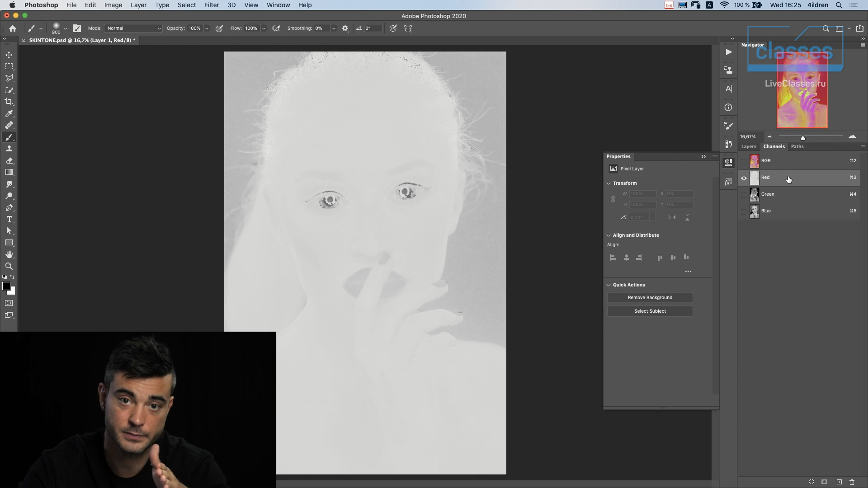Select the Clone Stamp tool
The width and height of the screenshot is (868, 488).
coord(9,149)
